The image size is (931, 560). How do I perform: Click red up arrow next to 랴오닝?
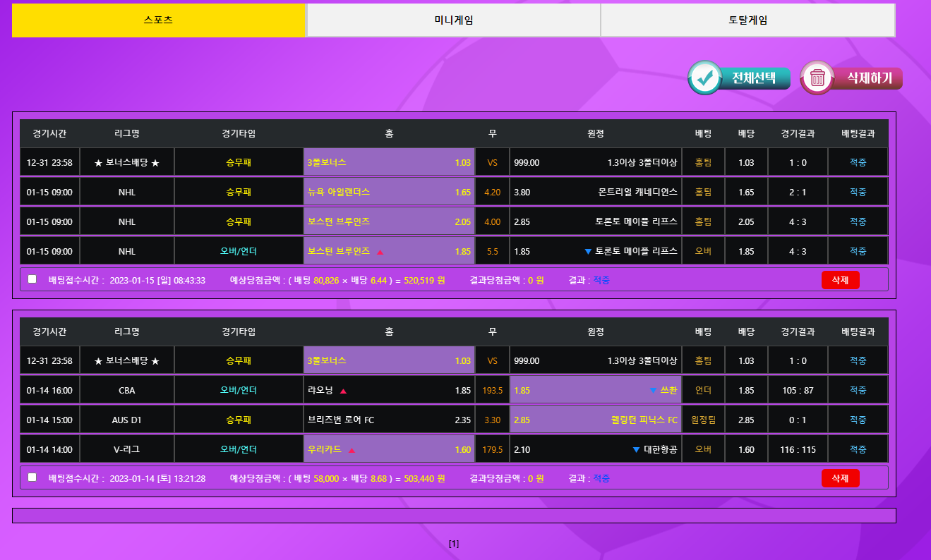click(x=343, y=391)
